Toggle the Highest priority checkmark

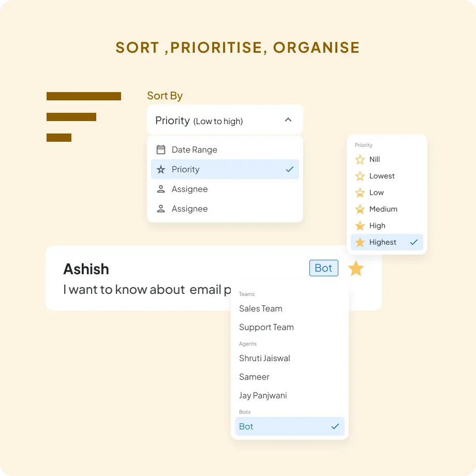(413, 242)
